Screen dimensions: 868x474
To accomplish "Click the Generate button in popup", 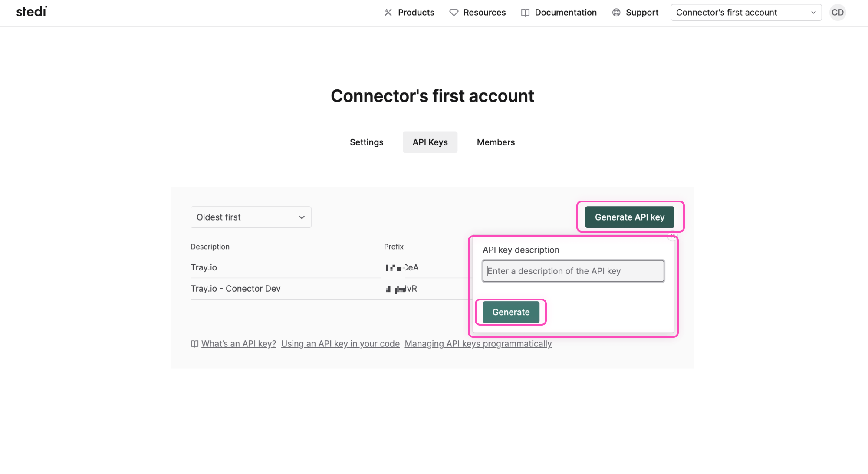I will (x=510, y=312).
